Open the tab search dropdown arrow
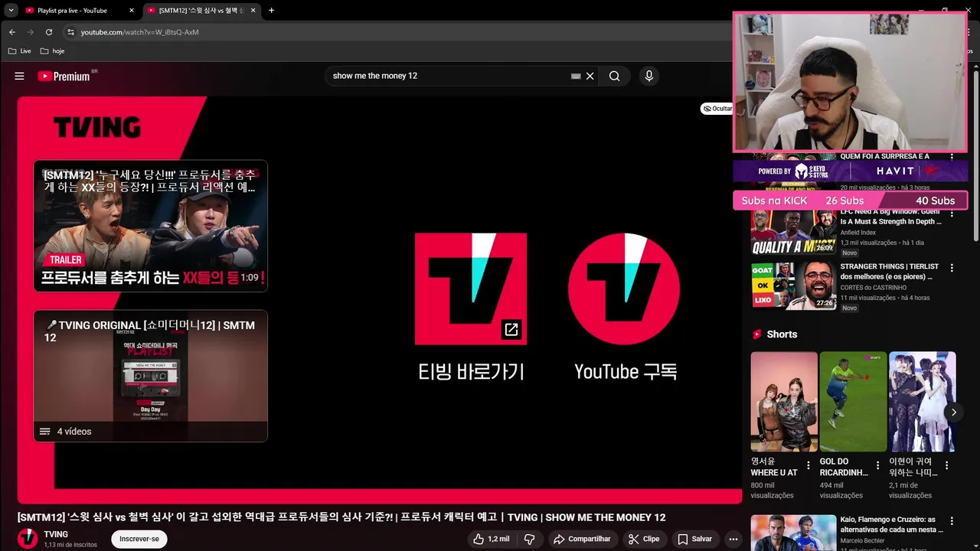 11,11
